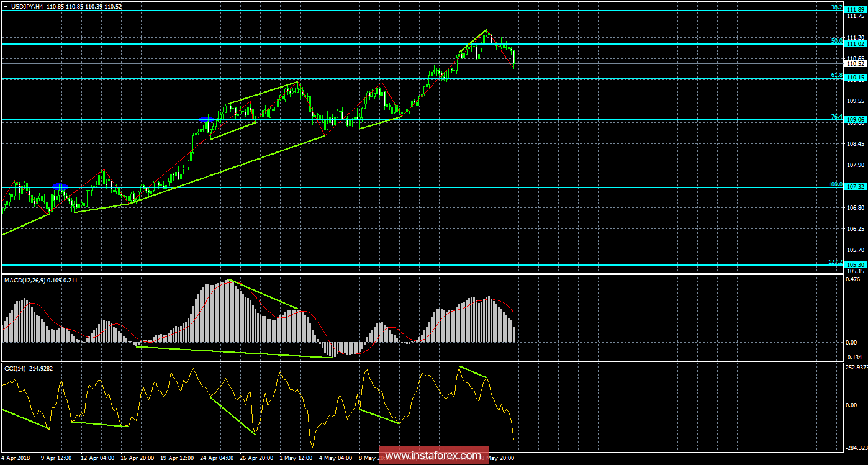The width and height of the screenshot is (868, 465).
Task: Click the 9 Apr 12:00 time label
Action: click(x=58, y=459)
